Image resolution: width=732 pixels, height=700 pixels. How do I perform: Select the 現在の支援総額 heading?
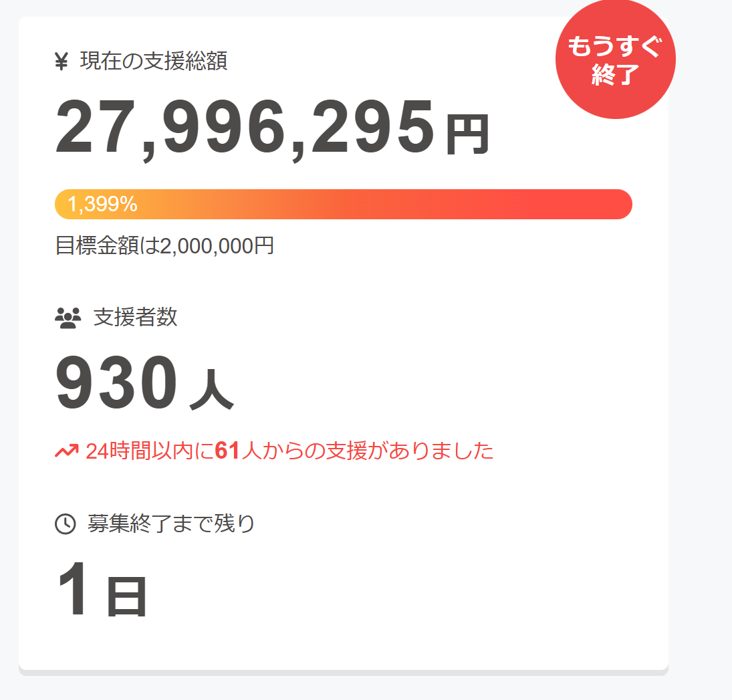154,62
